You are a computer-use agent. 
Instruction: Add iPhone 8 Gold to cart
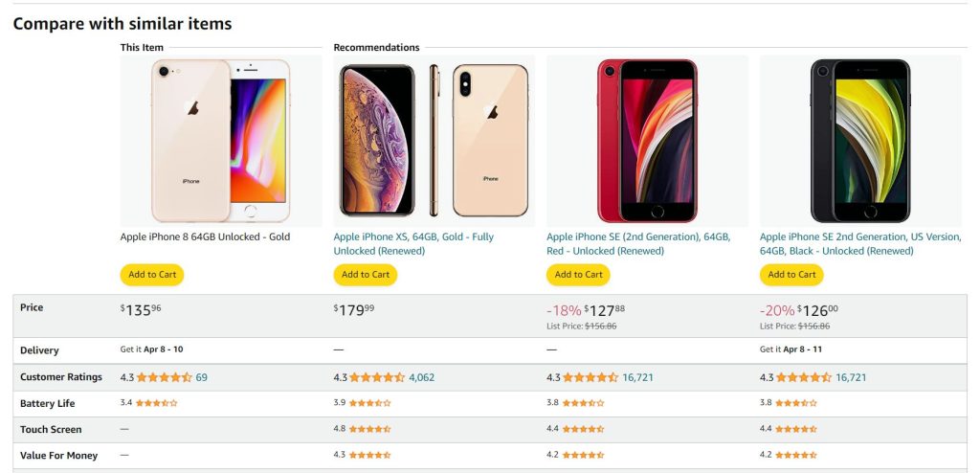(152, 275)
